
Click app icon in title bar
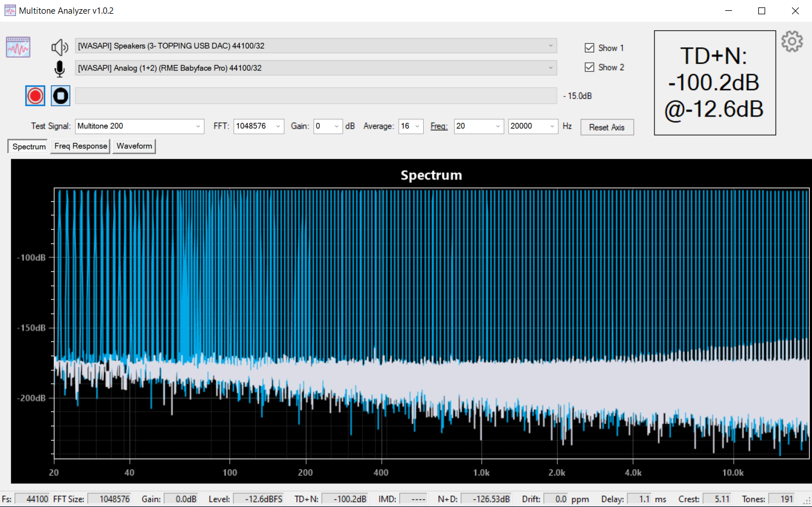10,11
